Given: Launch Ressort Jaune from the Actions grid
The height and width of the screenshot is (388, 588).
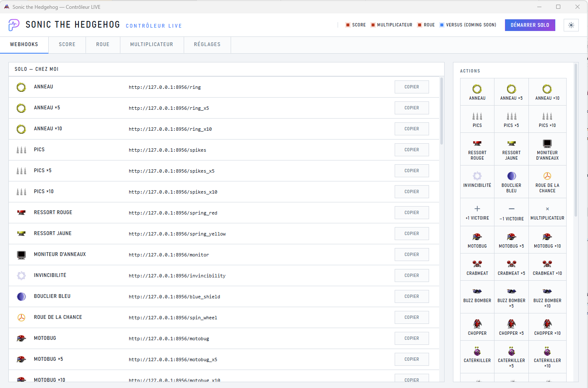Looking at the screenshot, I should pyautogui.click(x=511, y=149).
